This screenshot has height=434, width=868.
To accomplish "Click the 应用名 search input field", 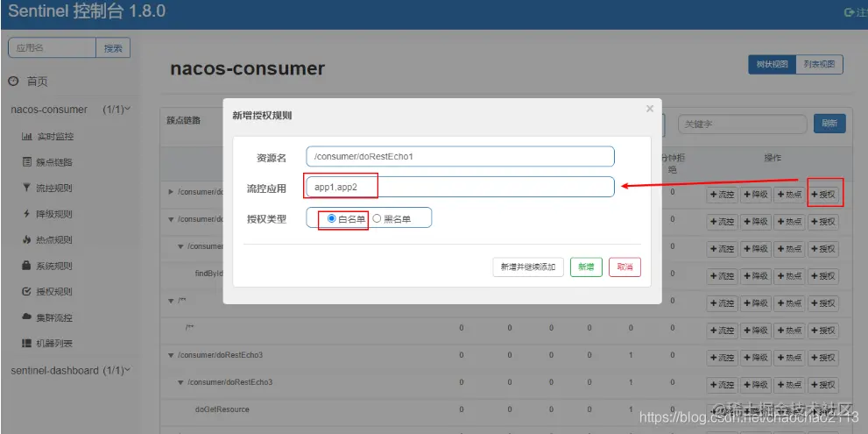I will (53, 48).
